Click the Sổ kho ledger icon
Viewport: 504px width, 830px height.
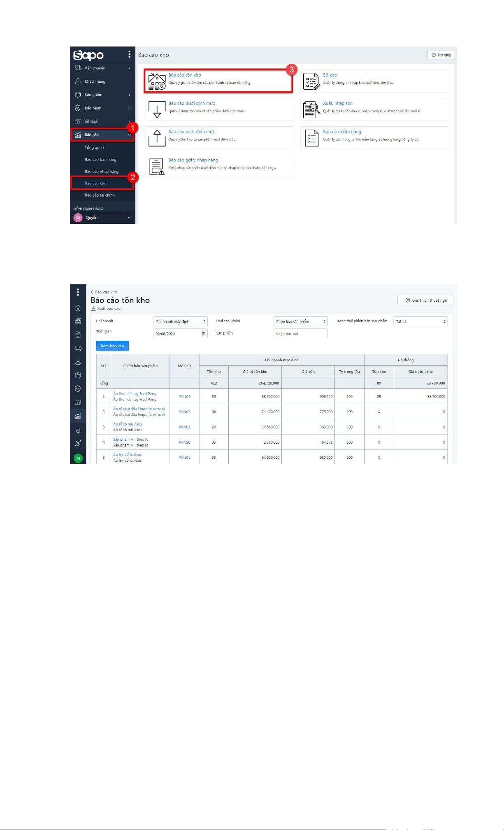[311, 81]
